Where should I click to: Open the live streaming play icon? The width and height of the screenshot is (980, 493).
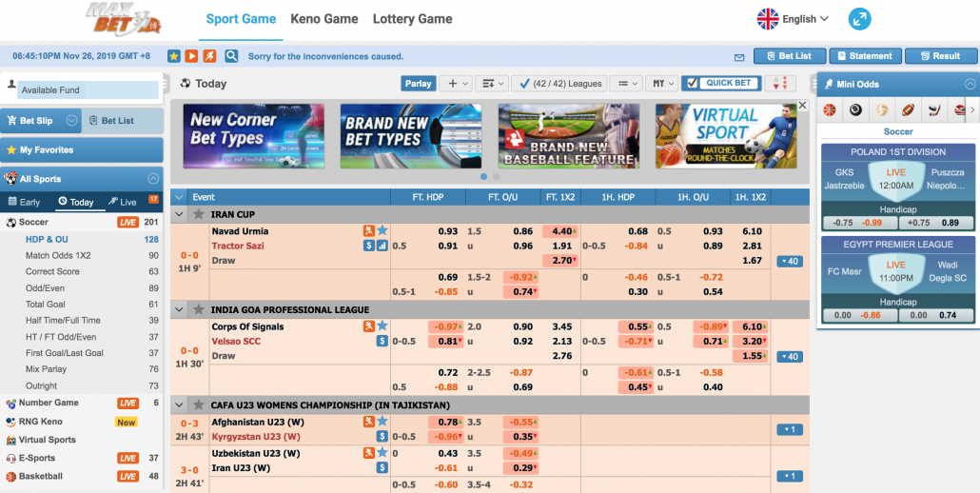coord(192,56)
